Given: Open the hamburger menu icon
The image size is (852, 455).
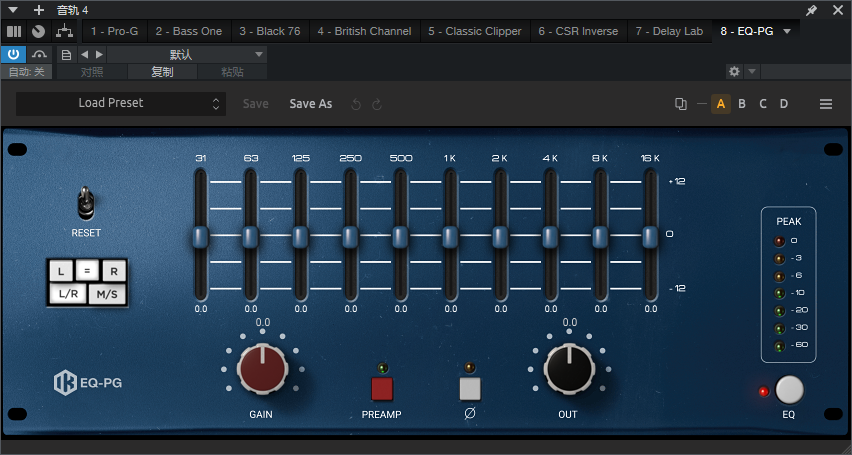Looking at the screenshot, I should (x=826, y=104).
